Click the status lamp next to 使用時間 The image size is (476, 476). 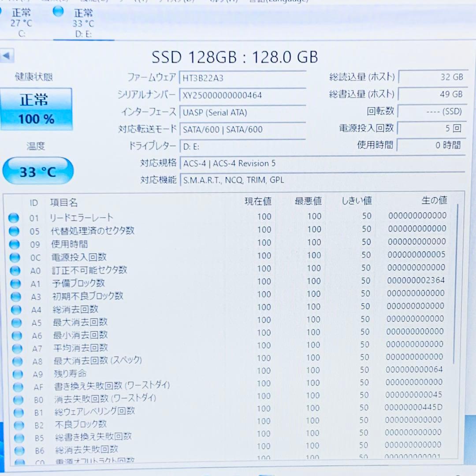coord(14,243)
